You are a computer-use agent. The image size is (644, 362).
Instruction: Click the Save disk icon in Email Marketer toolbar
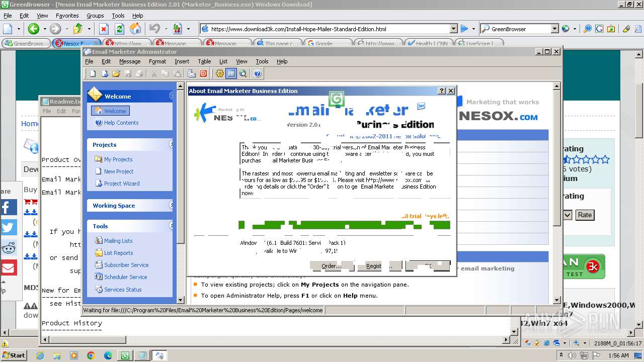128,74
